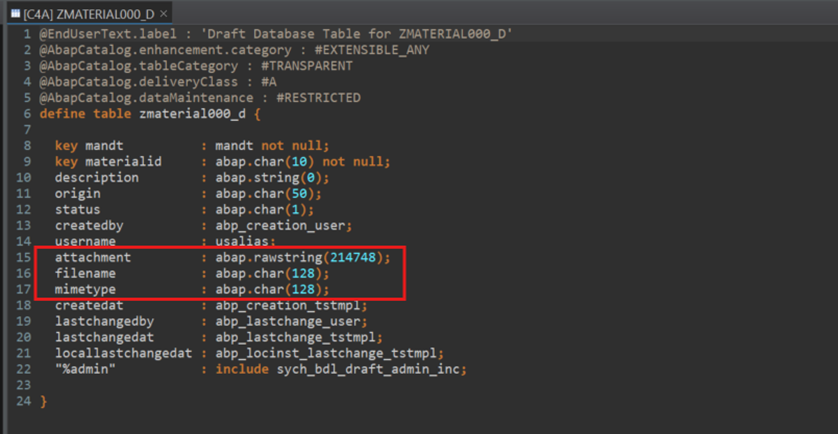Click the attachment field name
838x434 pixels.
point(93,257)
